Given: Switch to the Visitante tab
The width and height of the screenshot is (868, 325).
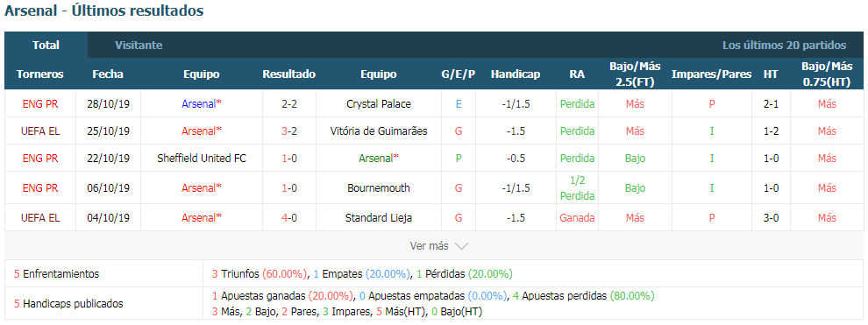Looking at the screenshot, I should pos(139,46).
